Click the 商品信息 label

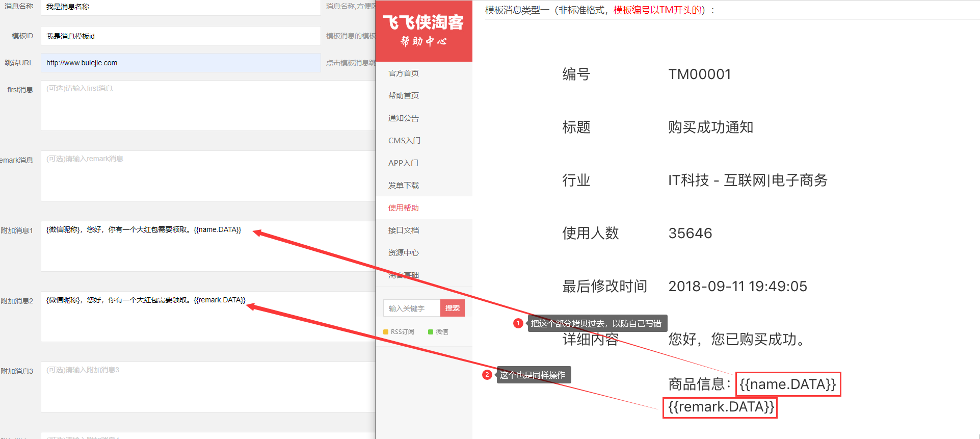pyautogui.click(x=701, y=384)
